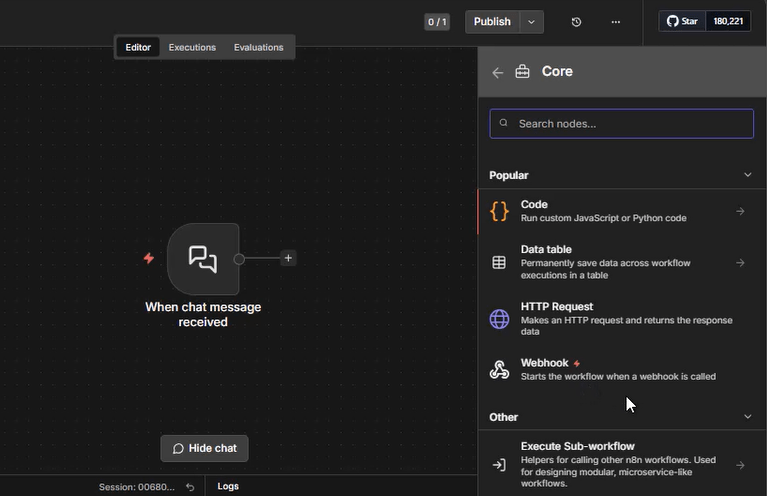Click the chat trigger node icon
The height and width of the screenshot is (496, 767).
click(x=203, y=259)
